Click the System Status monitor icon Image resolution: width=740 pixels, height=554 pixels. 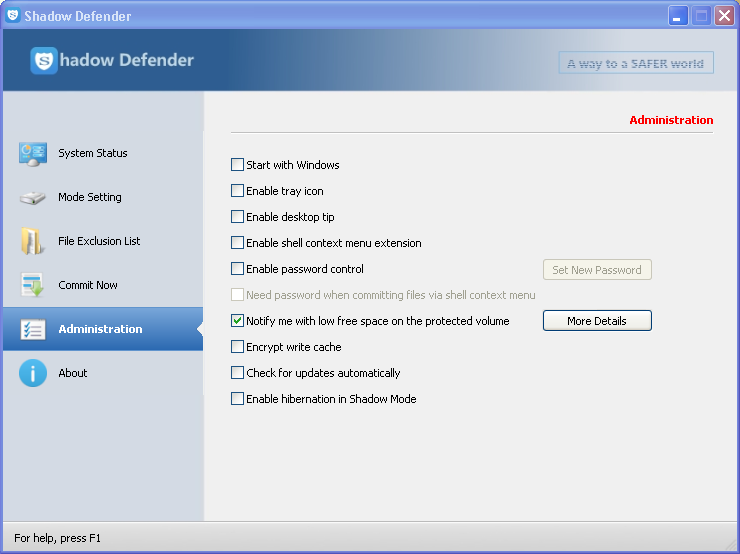tap(33, 153)
